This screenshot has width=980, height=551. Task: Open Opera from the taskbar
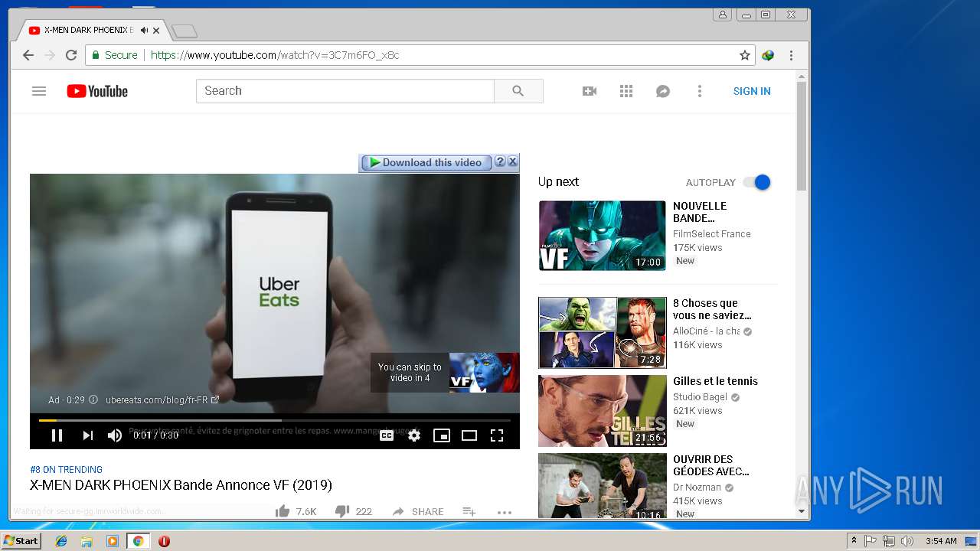tap(164, 541)
